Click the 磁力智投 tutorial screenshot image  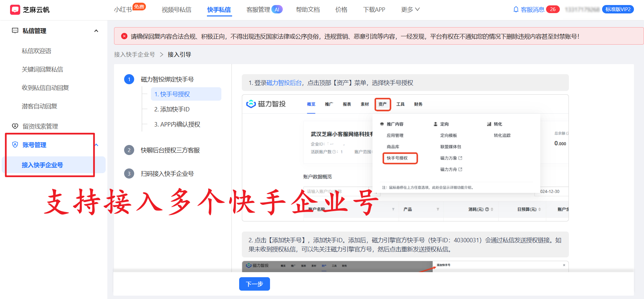(405, 158)
